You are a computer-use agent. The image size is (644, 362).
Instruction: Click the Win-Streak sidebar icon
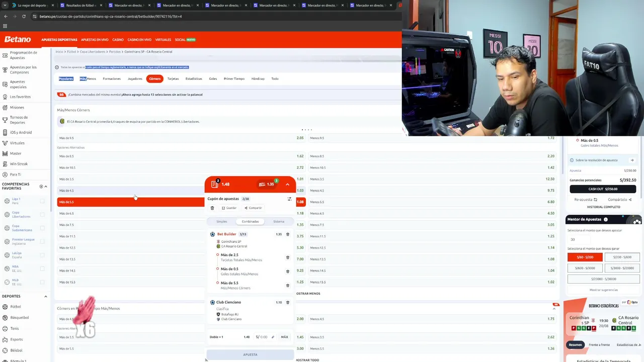coord(5,164)
